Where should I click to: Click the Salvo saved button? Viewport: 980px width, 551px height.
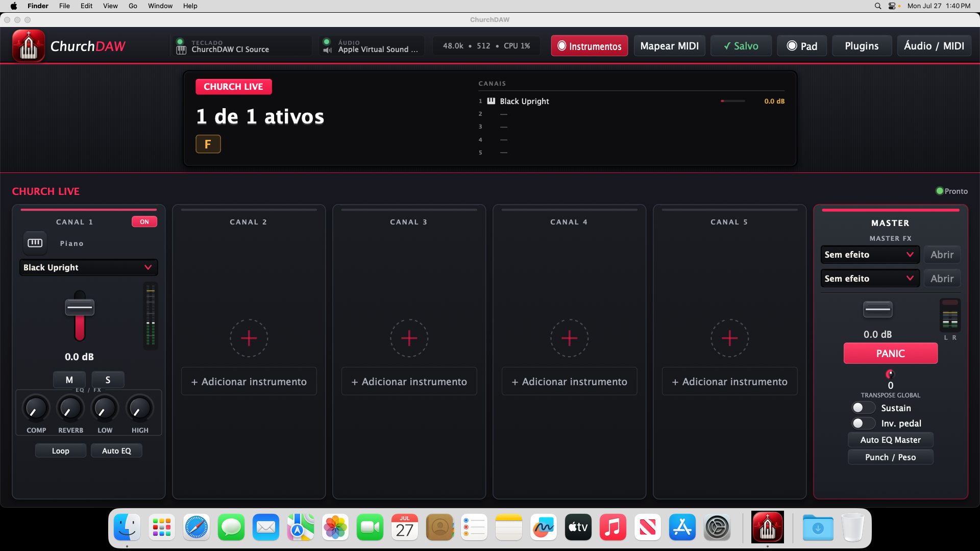click(x=741, y=46)
